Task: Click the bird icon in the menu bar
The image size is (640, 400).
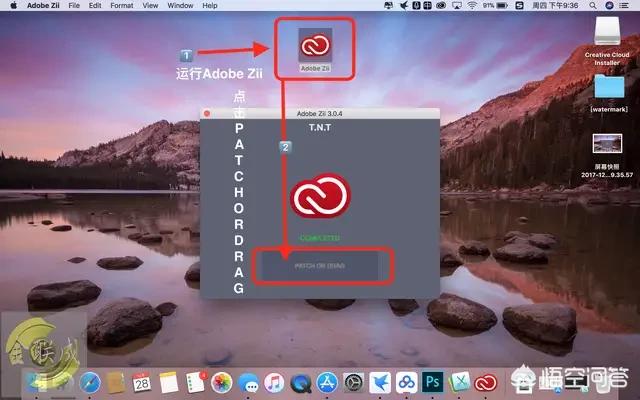Action: [404, 5]
